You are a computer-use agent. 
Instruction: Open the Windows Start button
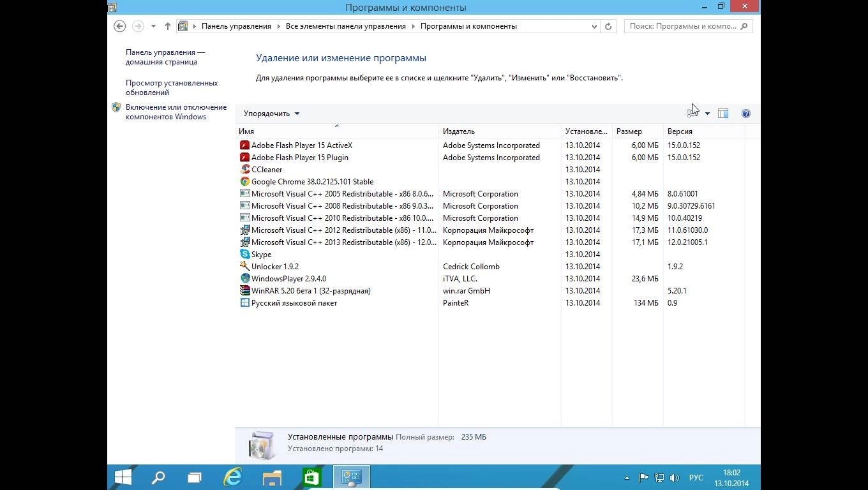123,477
